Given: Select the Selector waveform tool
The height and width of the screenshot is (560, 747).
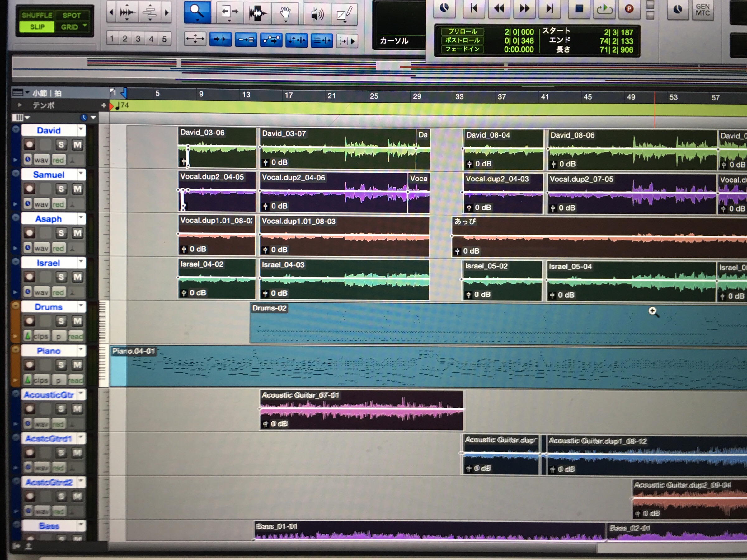Looking at the screenshot, I should 258,13.
